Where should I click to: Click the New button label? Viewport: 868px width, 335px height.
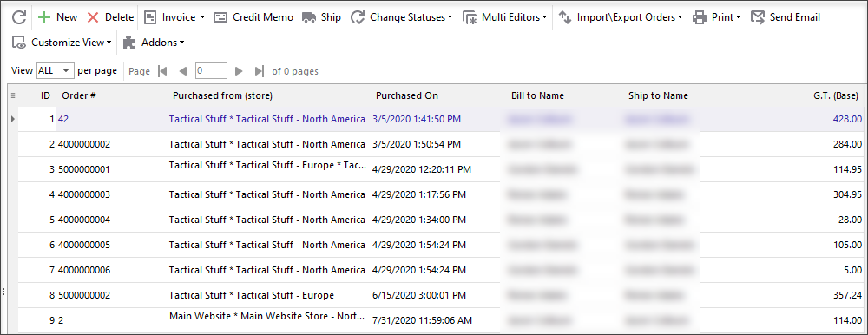click(67, 17)
